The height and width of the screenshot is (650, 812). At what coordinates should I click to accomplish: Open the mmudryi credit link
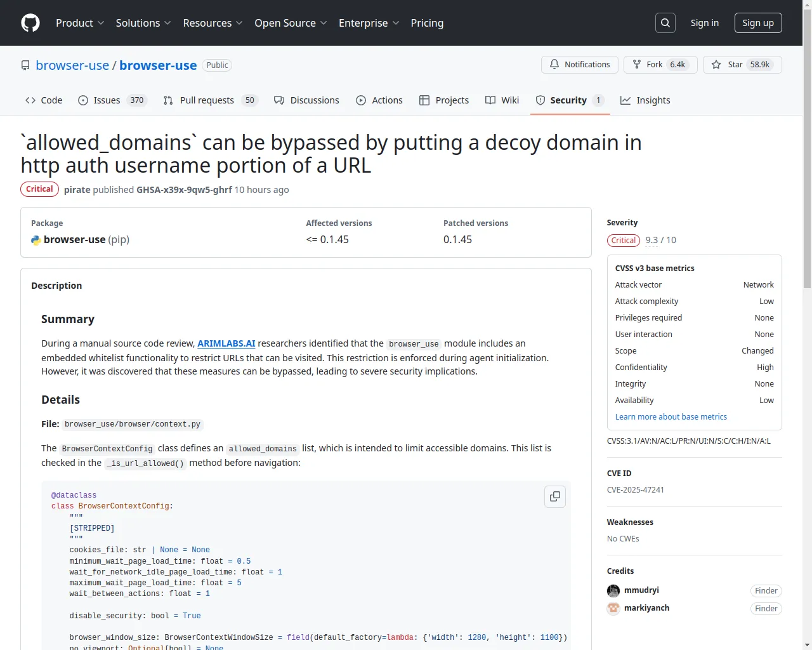point(641,590)
